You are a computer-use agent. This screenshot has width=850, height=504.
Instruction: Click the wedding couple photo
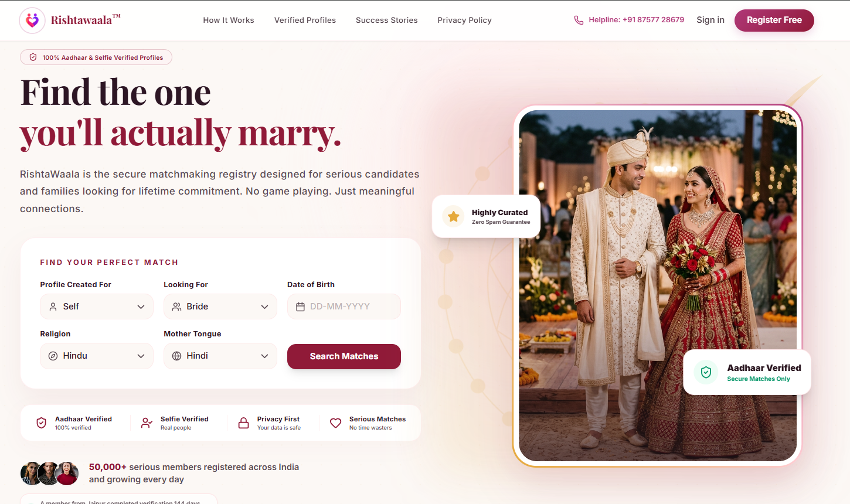click(658, 285)
